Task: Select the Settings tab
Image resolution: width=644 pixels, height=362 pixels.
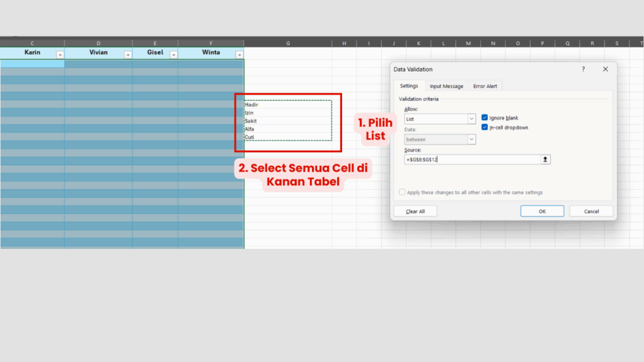Action: pos(409,86)
